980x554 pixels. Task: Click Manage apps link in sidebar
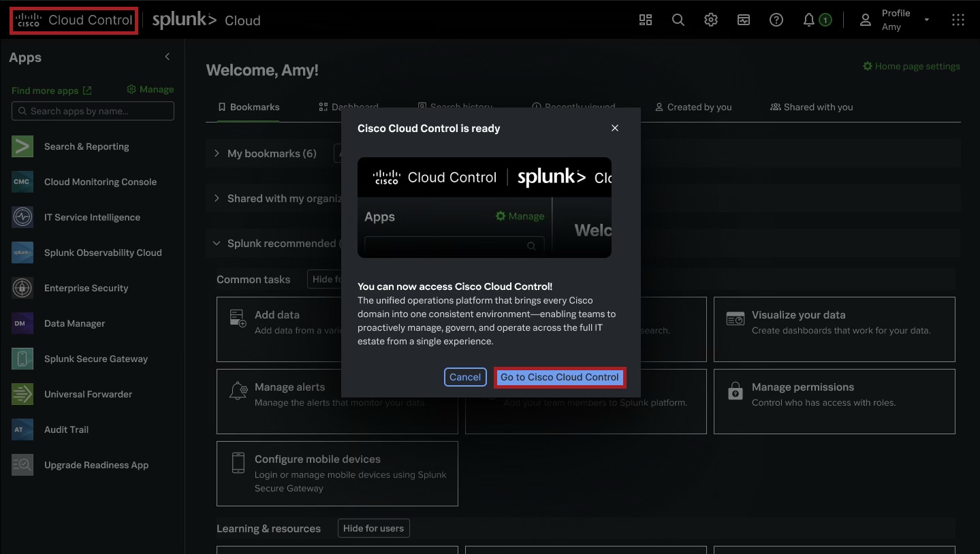151,89
